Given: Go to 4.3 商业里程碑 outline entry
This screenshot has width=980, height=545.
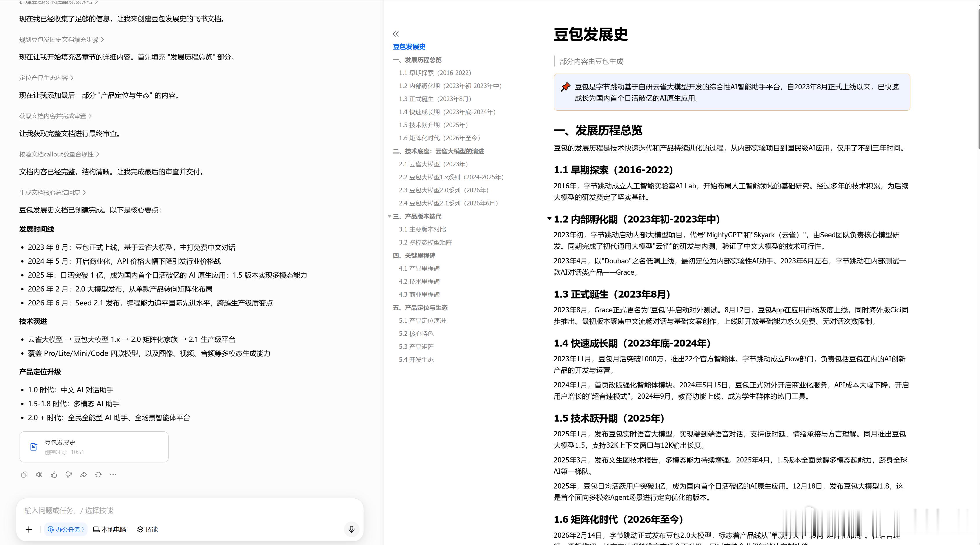Looking at the screenshot, I should click(x=419, y=295).
